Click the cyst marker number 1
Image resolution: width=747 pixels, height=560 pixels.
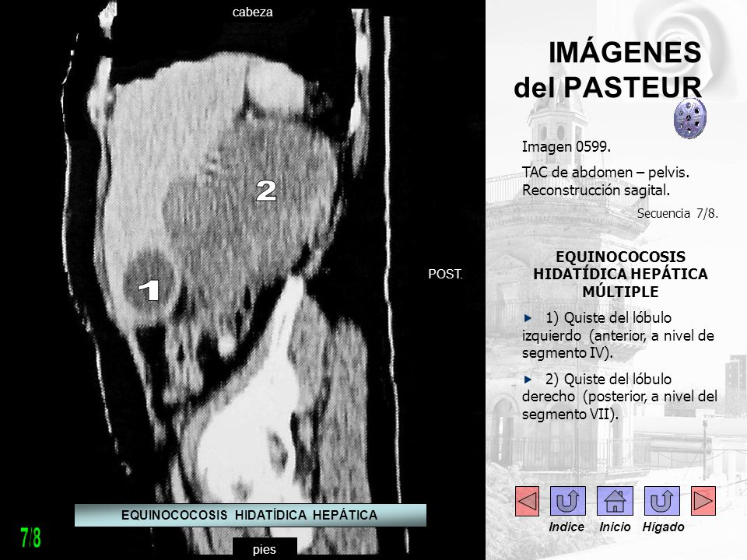(x=149, y=290)
